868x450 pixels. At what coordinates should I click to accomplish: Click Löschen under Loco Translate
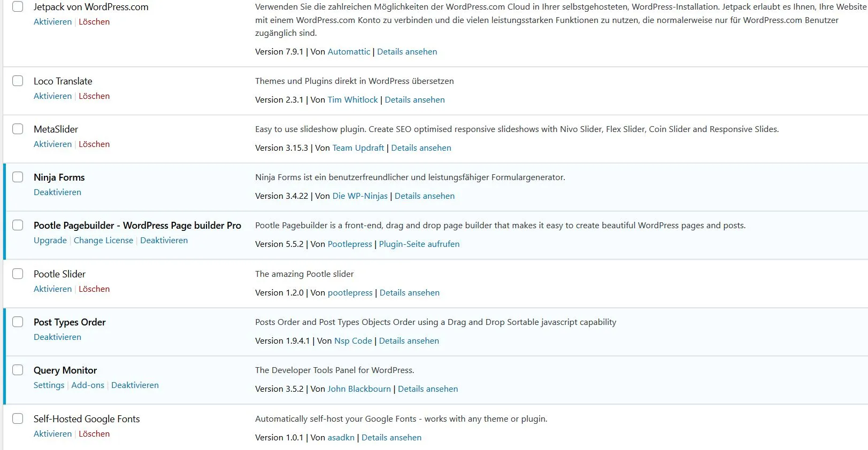94,96
